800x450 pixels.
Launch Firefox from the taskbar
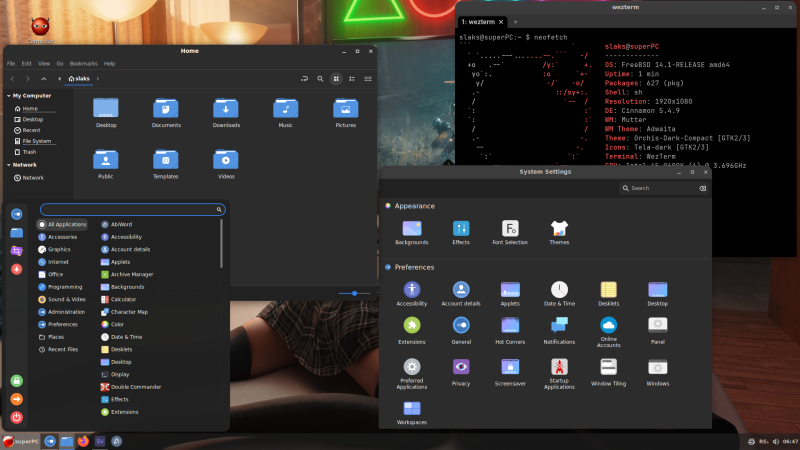pyautogui.click(x=83, y=441)
